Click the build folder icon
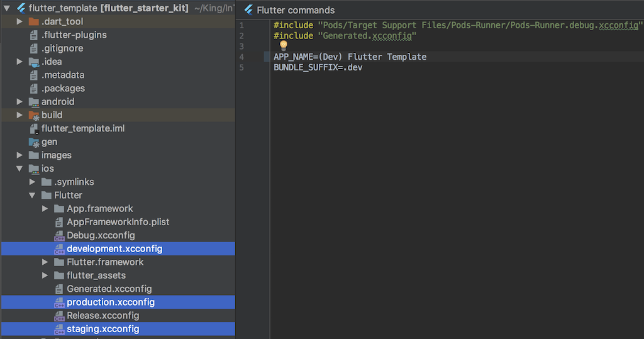This screenshot has height=339, width=644. (x=34, y=116)
